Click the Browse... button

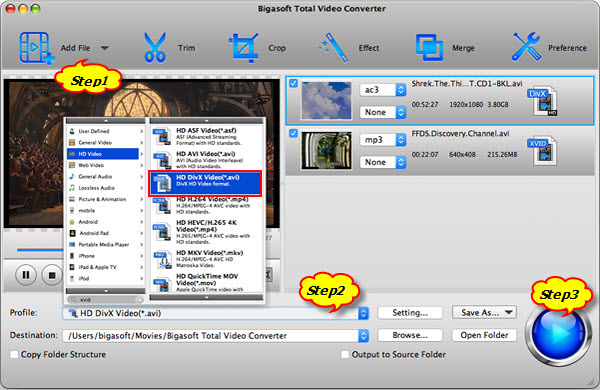coord(410,335)
